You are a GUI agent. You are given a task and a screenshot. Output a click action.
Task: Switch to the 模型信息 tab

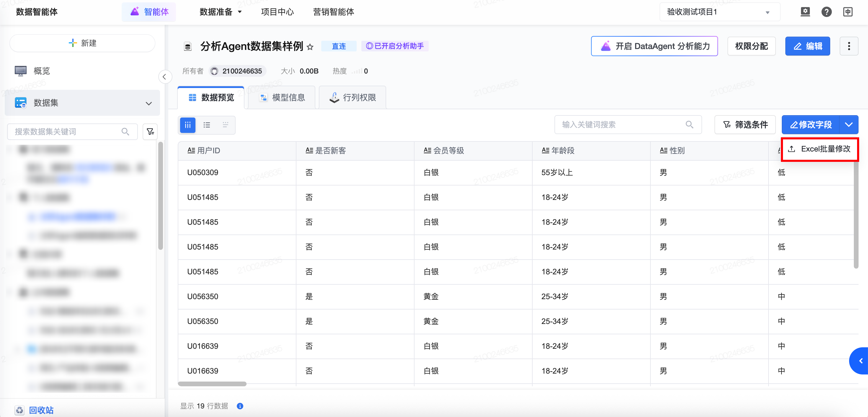coord(282,98)
